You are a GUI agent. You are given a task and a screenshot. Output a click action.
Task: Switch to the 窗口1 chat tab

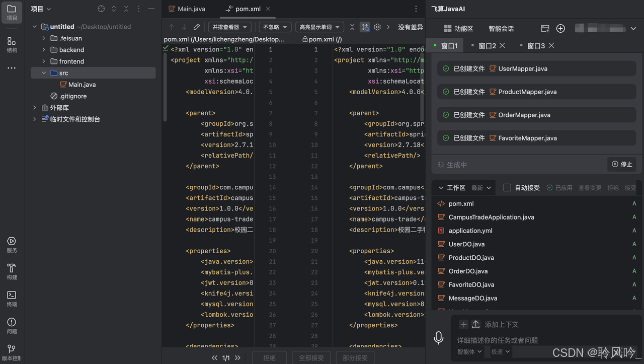pyautogui.click(x=445, y=46)
